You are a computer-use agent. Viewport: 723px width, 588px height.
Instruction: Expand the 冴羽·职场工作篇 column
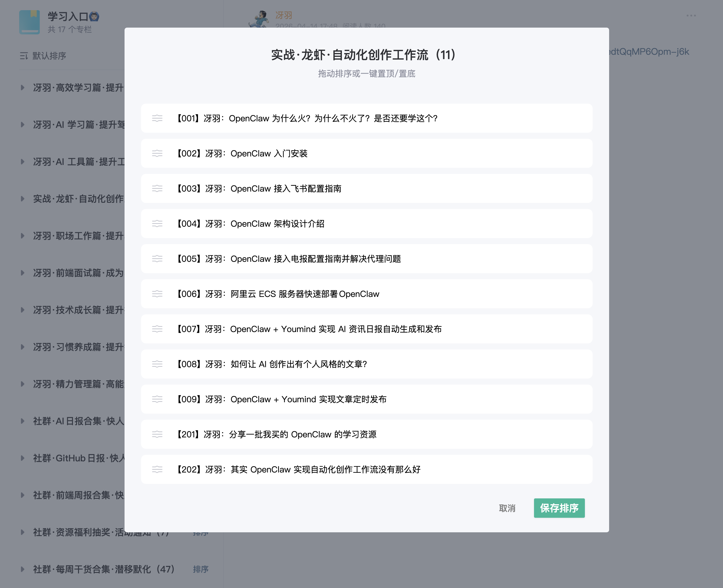tap(22, 236)
